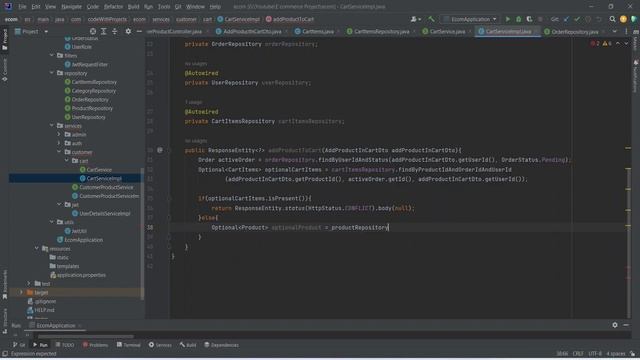Git commit checkmark icon in toolbar

pos(577,19)
